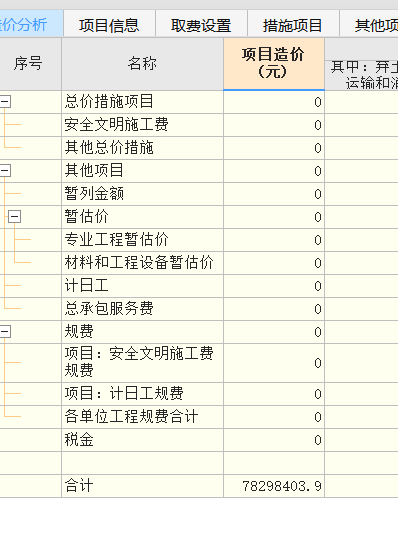Viewport: 398px width, 552px height.
Task: Click the 税金 cost value cell
Action: click(x=274, y=440)
